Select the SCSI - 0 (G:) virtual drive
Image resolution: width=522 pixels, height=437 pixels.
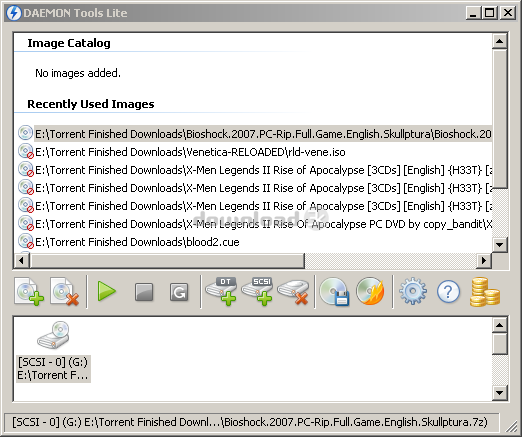(53, 352)
